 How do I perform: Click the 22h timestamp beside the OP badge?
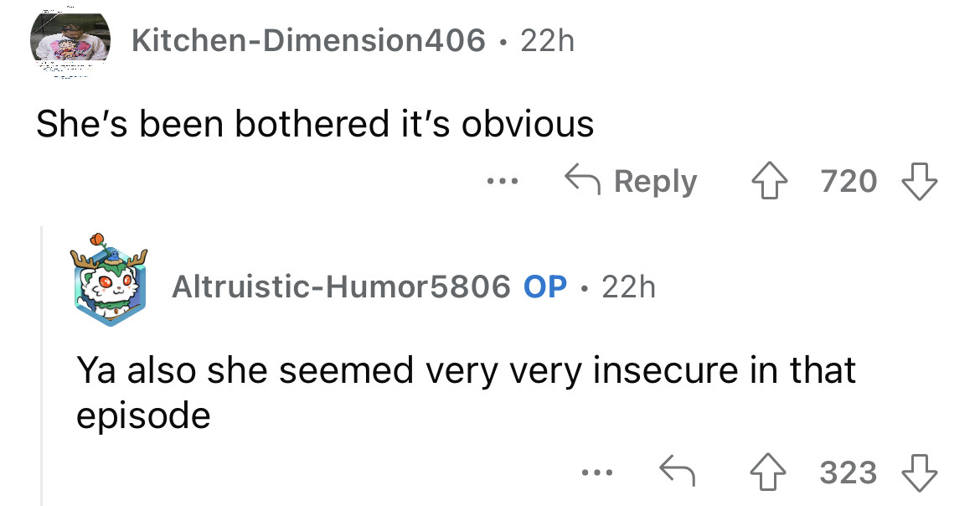pyautogui.click(x=628, y=287)
